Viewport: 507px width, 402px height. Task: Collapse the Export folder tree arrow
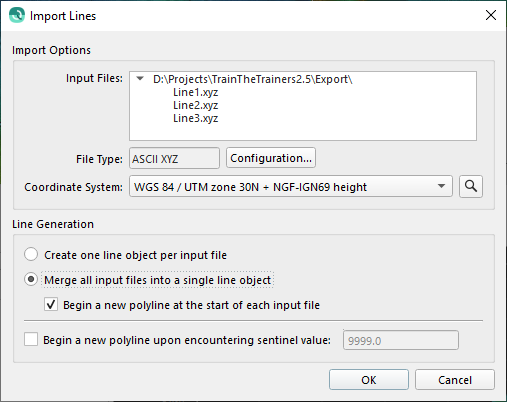pos(140,79)
